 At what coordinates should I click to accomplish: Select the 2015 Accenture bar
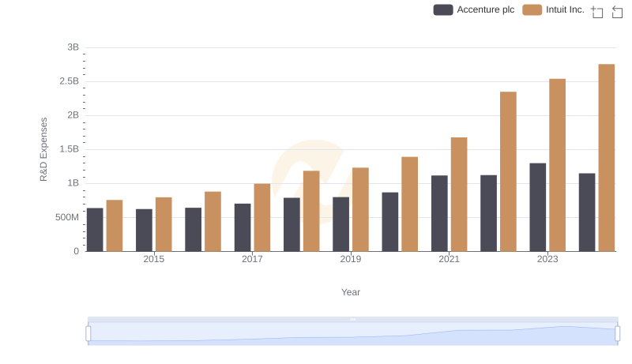tap(144, 231)
